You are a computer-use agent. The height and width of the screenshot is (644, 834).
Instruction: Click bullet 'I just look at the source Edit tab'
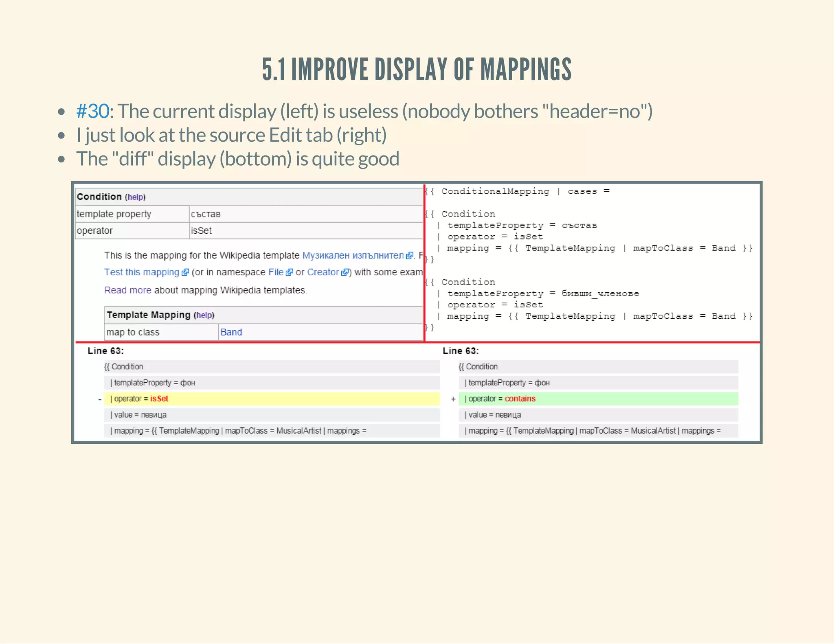tap(231, 135)
